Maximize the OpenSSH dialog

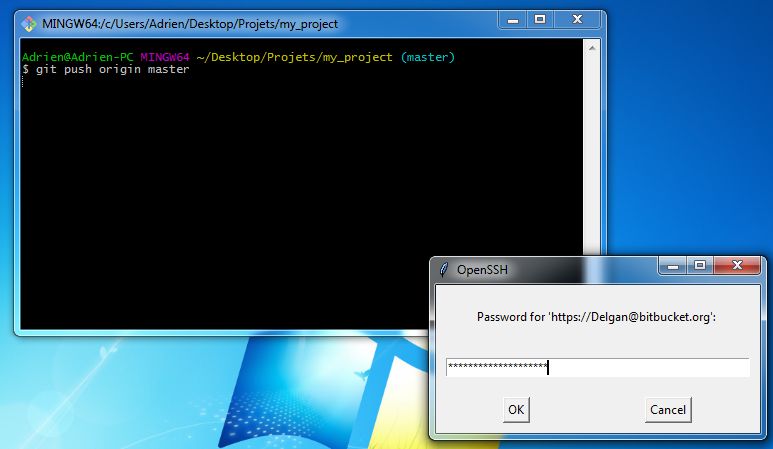700,266
